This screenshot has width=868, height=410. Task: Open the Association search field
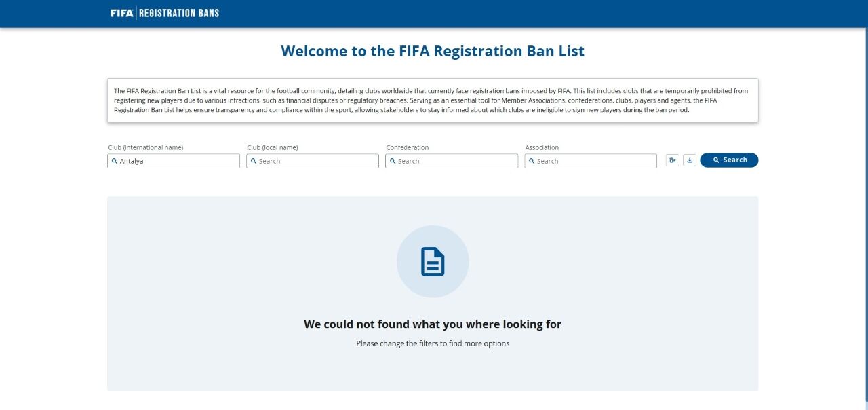591,161
